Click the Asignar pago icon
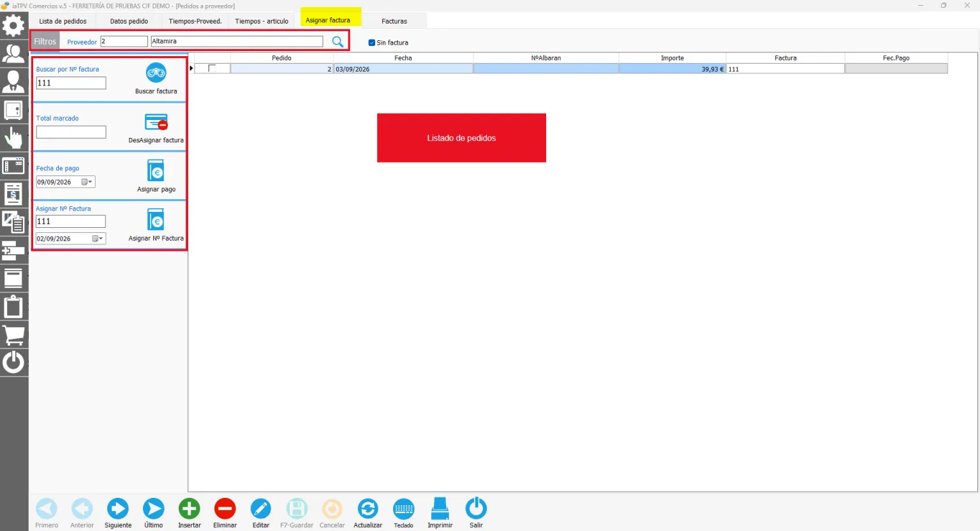 pyautogui.click(x=156, y=171)
